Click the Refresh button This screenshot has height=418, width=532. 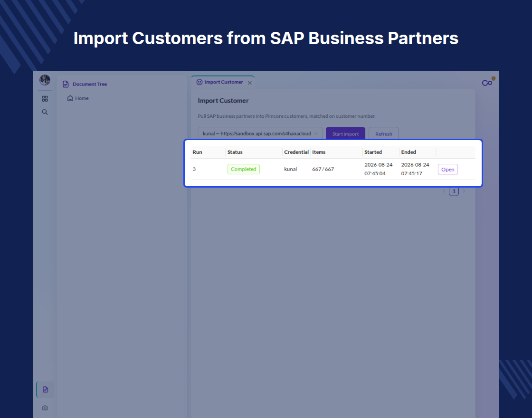pyautogui.click(x=384, y=133)
